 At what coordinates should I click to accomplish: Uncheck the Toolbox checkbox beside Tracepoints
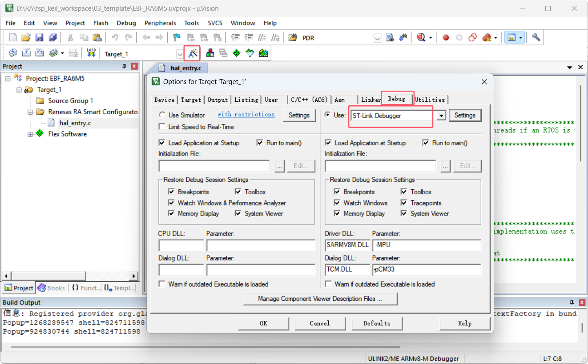404,192
